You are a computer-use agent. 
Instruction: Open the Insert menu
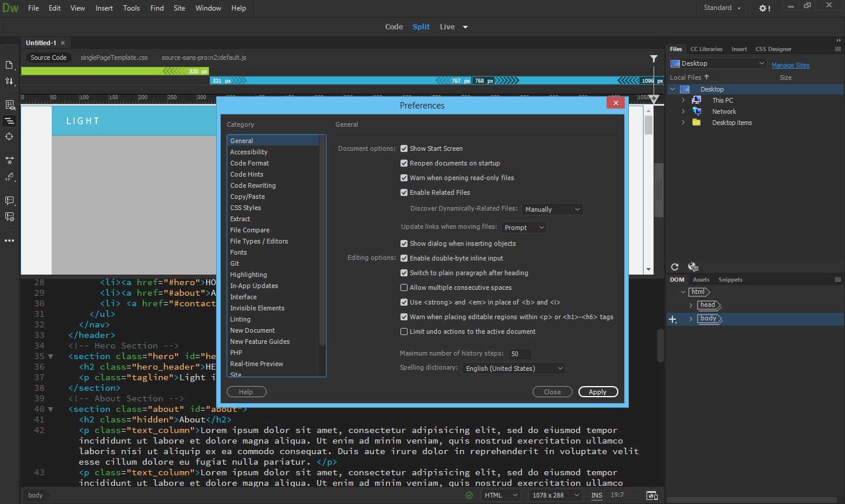(104, 8)
